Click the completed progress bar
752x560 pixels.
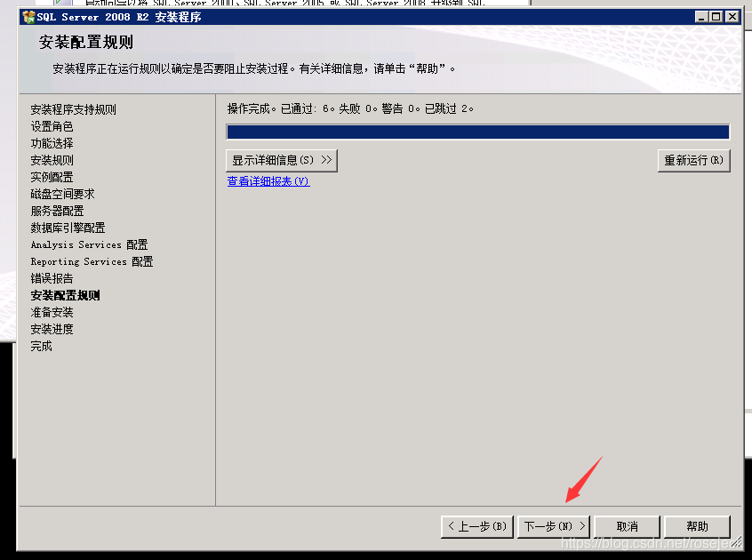point(477,132)
